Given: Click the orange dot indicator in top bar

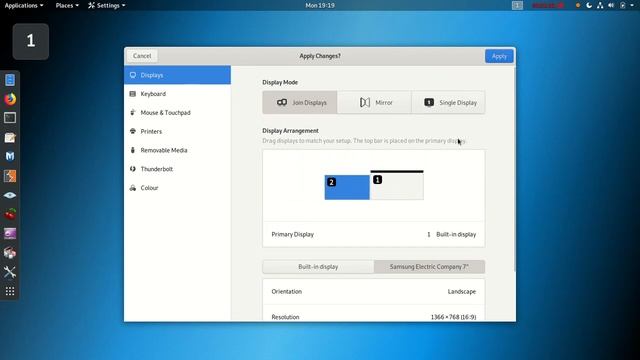Looking at the screenshot, I should click(578, 5).
